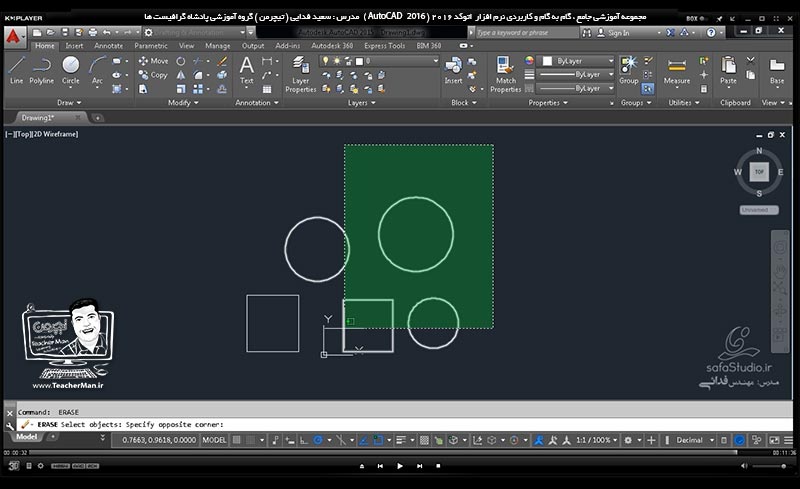This screenshot has height=489, width=800.
Task: Click the Array tool icon
Action: [197, 89]
